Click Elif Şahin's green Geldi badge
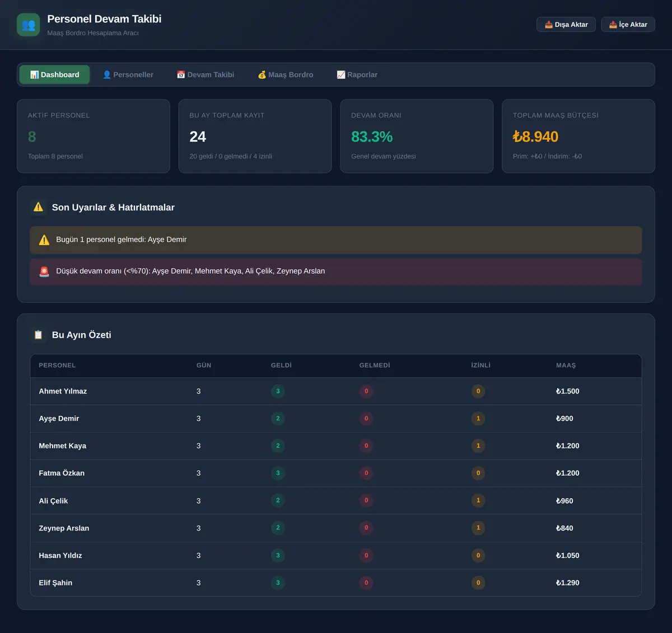This screenshot has height=633, width=672. tap(278, 583)
